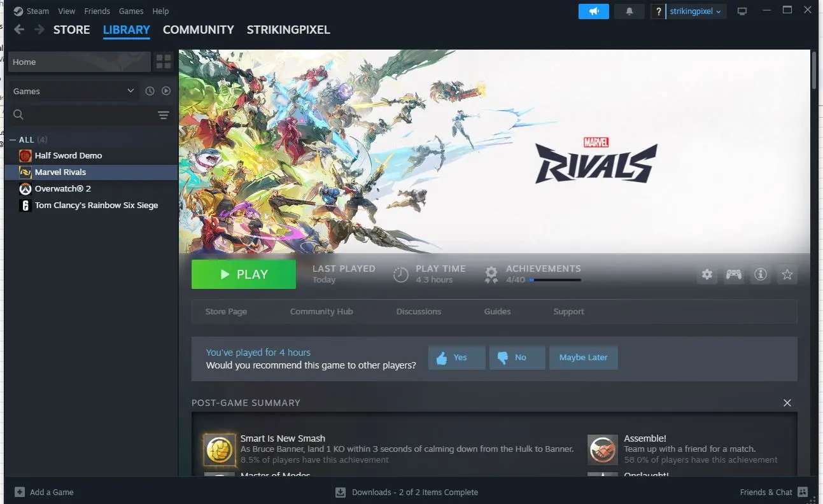Click the Add a Game plus icon

tap(20, 492)
